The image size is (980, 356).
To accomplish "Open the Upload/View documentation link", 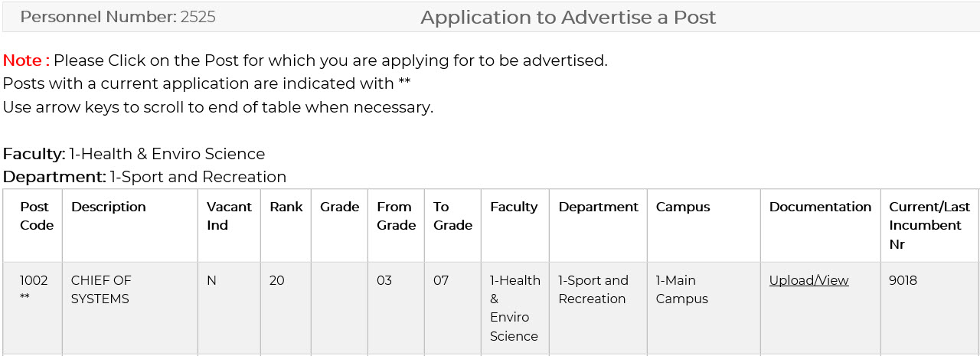I will click(808, 280).
